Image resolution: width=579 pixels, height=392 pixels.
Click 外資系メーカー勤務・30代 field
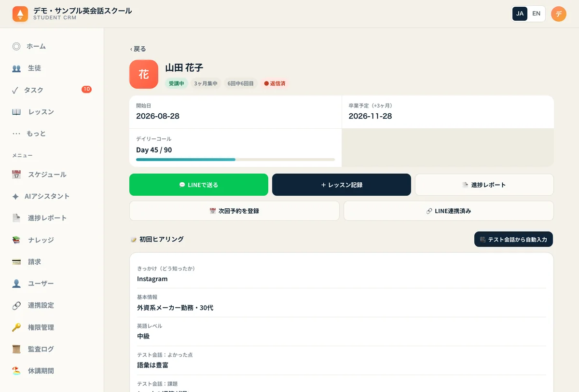[175, 308]
